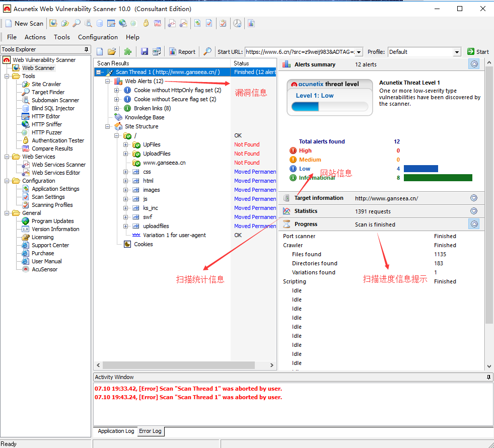Click the threat level progress bar
This screenshot has height=448, width=494.
329,106
